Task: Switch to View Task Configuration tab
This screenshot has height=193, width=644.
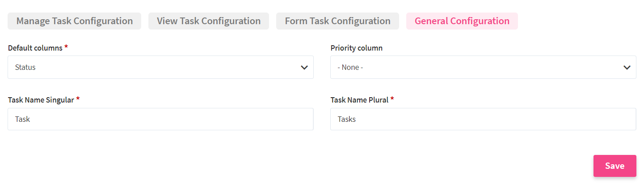Action: [x=209, y=21]
